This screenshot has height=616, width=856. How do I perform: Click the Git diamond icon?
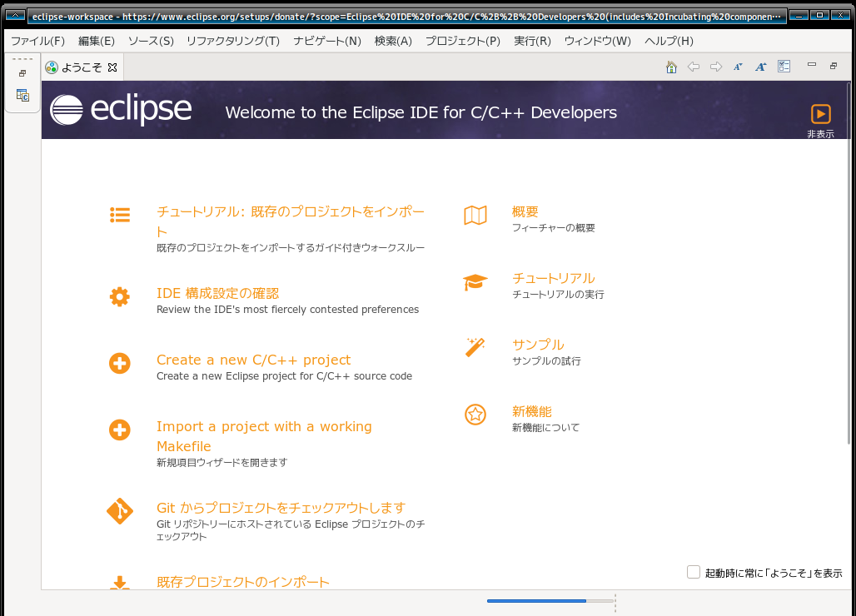[120, 511]
